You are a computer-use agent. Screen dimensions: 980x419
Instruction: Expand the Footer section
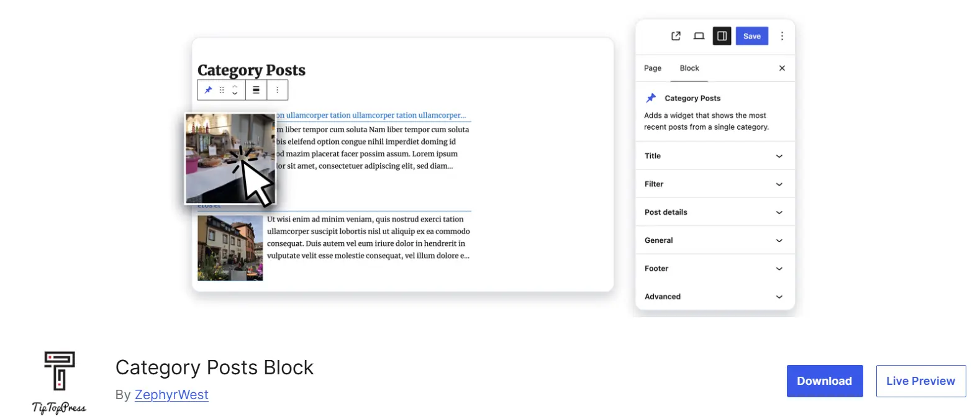click(x=715, y=269)
